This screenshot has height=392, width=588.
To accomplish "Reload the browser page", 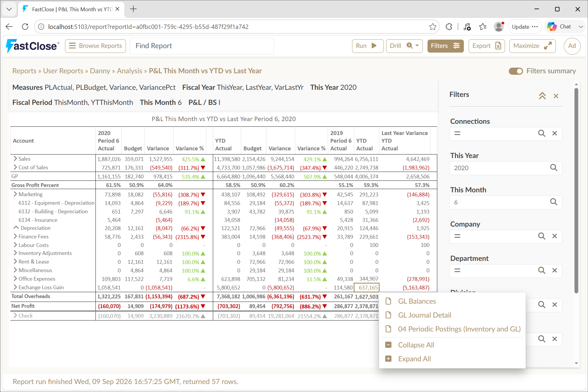I will pos(25,27).
